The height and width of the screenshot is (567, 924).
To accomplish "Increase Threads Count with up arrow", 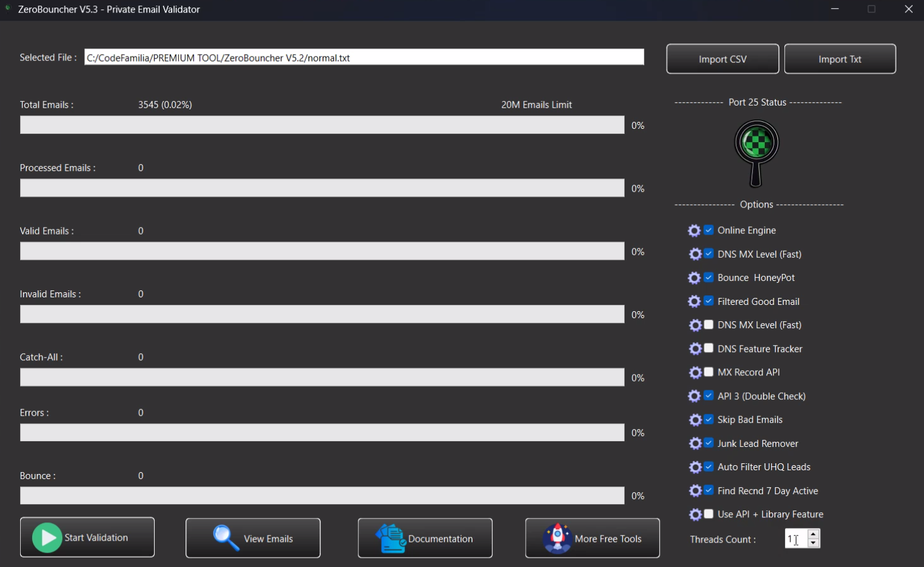I will [814, 534].
